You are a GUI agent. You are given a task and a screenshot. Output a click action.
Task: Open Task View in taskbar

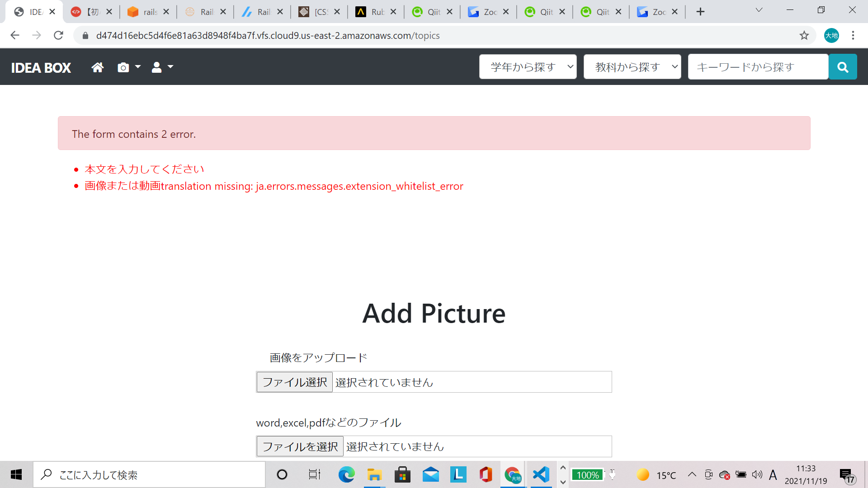(x=314, y=475)
